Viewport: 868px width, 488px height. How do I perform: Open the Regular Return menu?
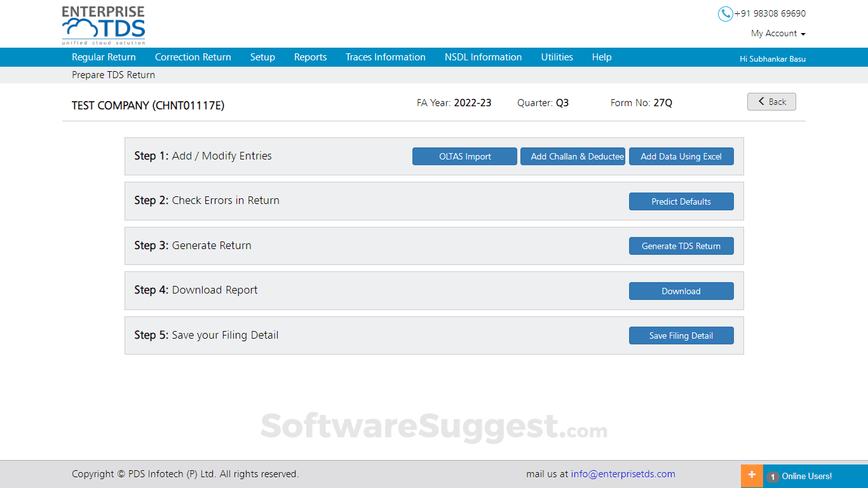(104, 57)
